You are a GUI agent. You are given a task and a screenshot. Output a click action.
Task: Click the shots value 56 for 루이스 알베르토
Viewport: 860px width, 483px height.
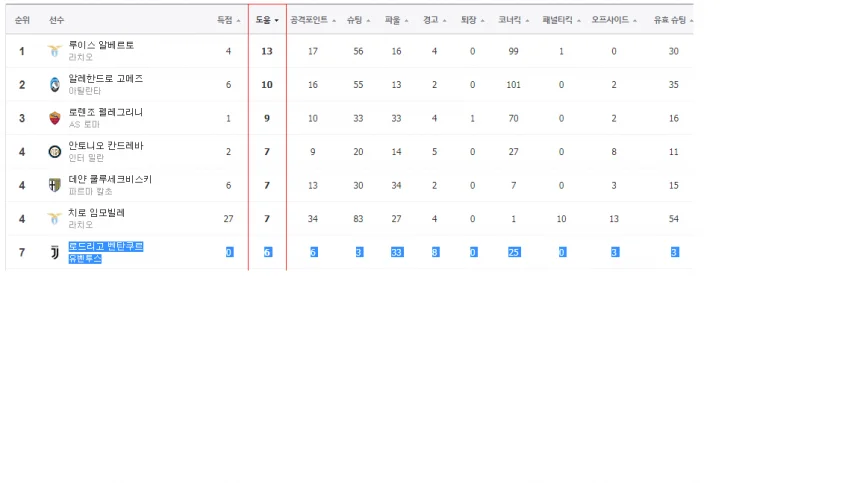(358, 51)
